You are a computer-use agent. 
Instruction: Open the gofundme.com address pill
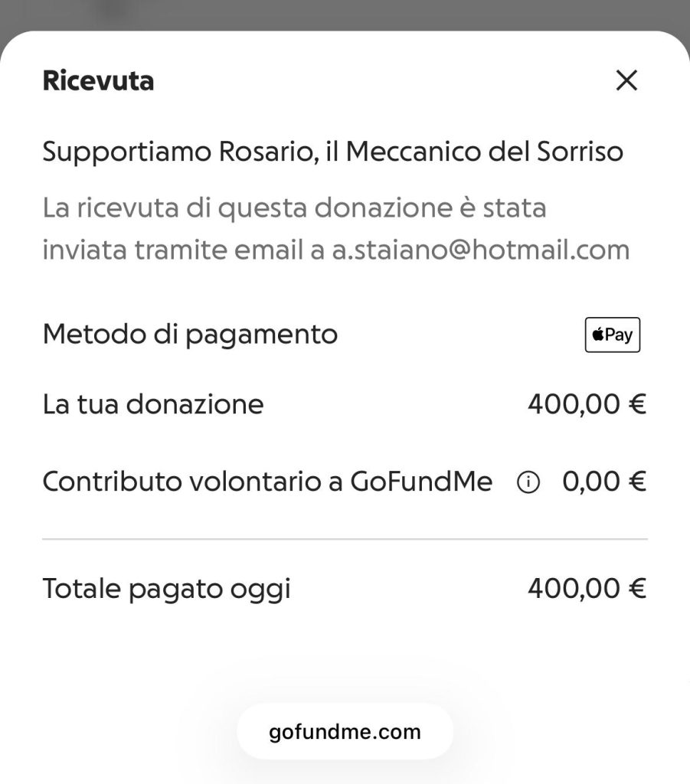point(345,732)
